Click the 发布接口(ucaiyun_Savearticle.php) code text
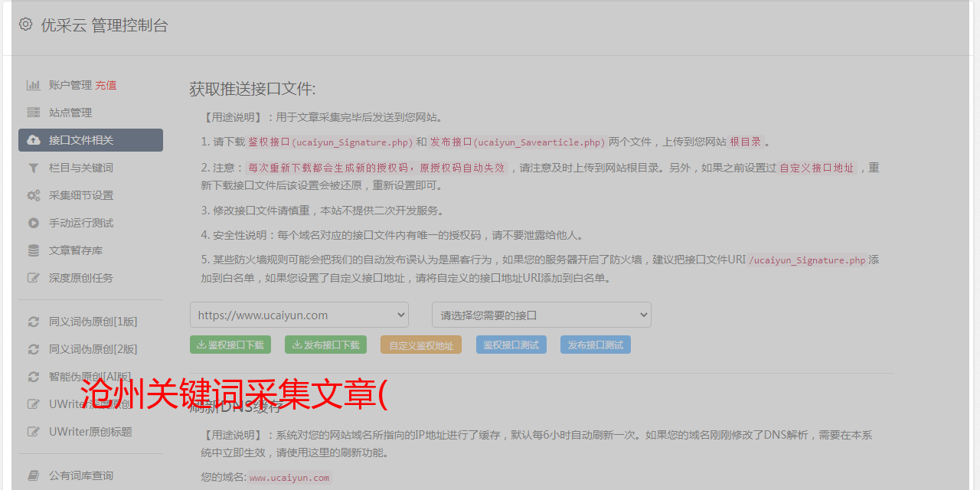980x490 pixels. click(518, 142)
